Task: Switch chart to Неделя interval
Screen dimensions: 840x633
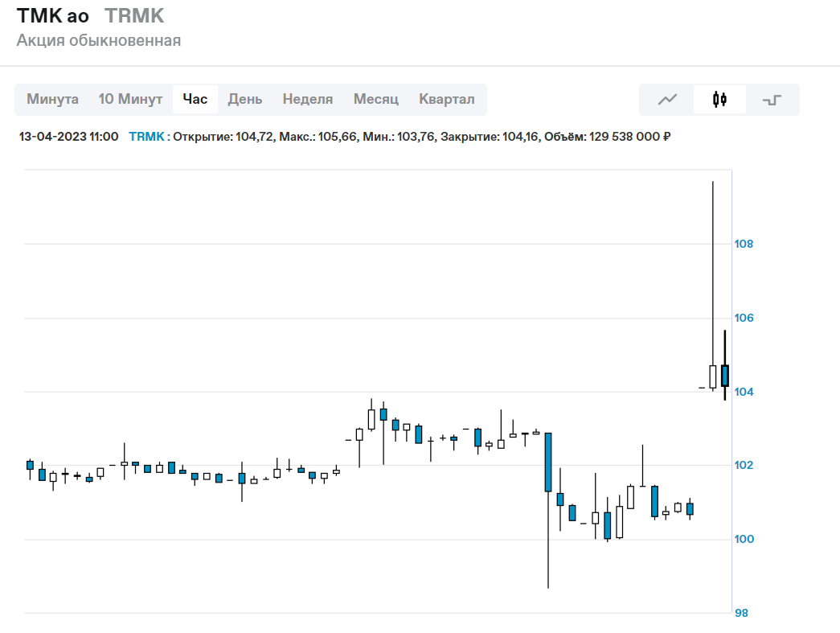Action: 308,99
